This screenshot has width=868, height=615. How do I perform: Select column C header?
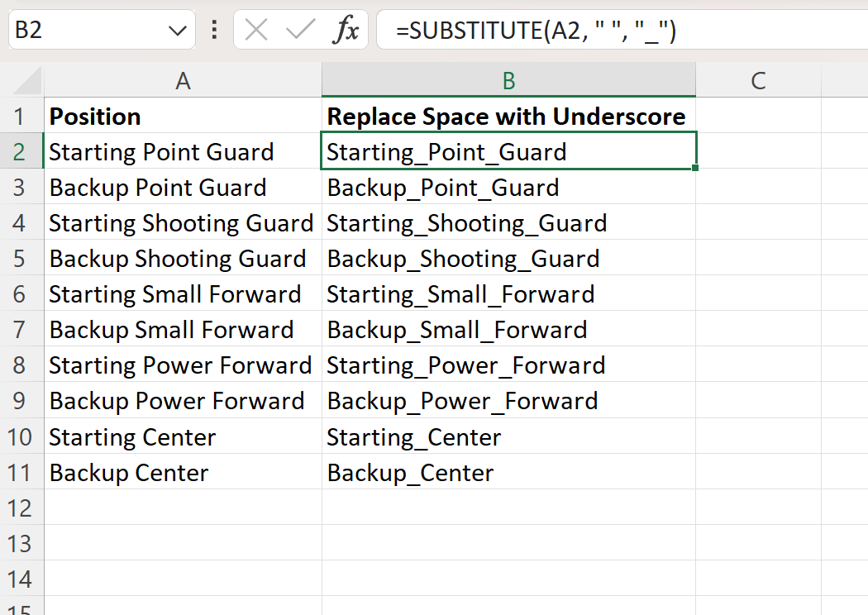pos(758,80)
